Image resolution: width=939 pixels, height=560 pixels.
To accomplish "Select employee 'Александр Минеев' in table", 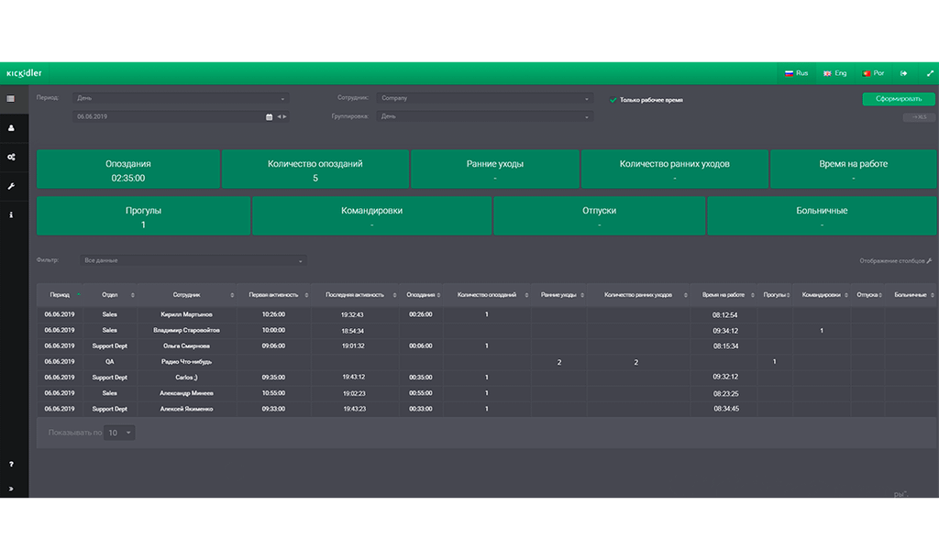I will 187,393.
